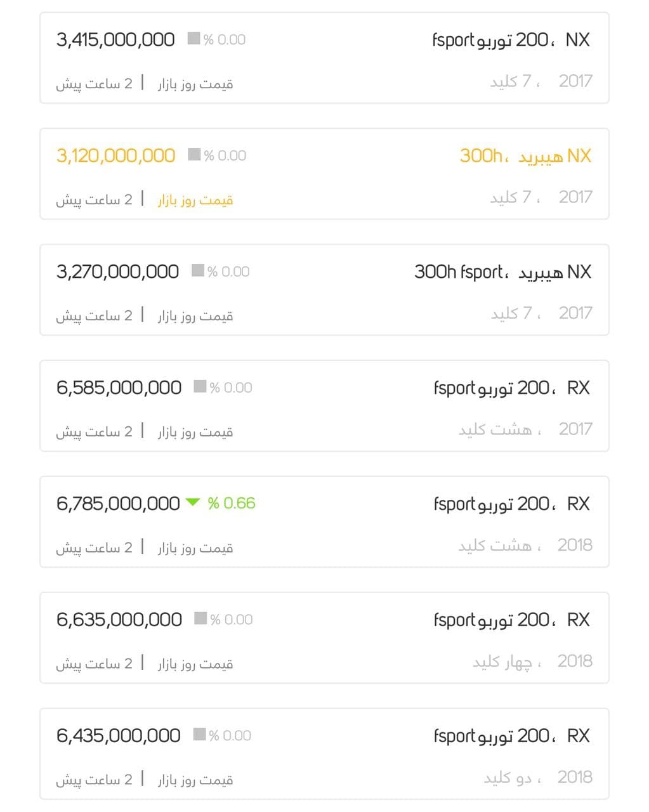Select the yellow 3,120,000,000 price

coord(115,155)
